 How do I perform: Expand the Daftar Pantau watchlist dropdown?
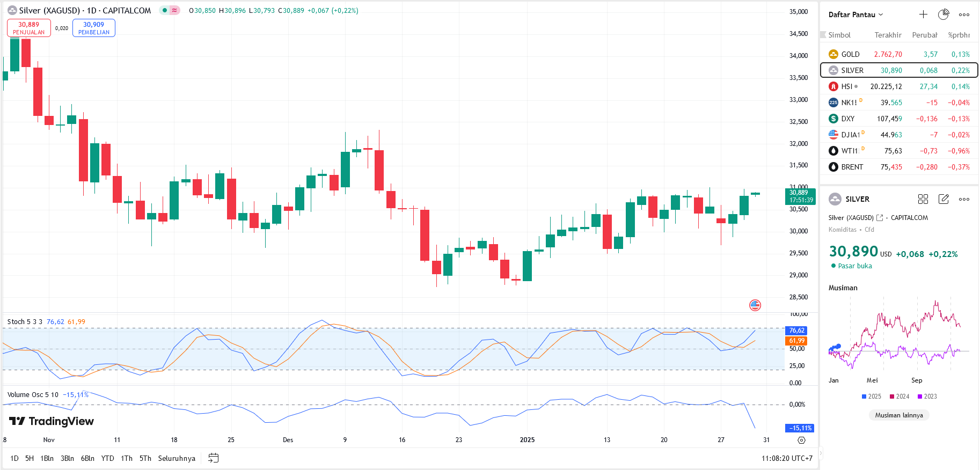coord(855,14)
